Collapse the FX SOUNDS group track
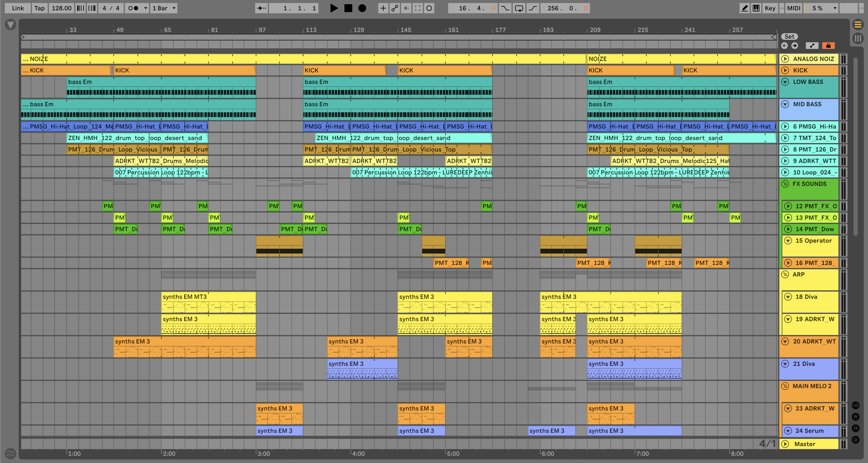This screenshot has width=868, height=463. [x=785, y=184]
